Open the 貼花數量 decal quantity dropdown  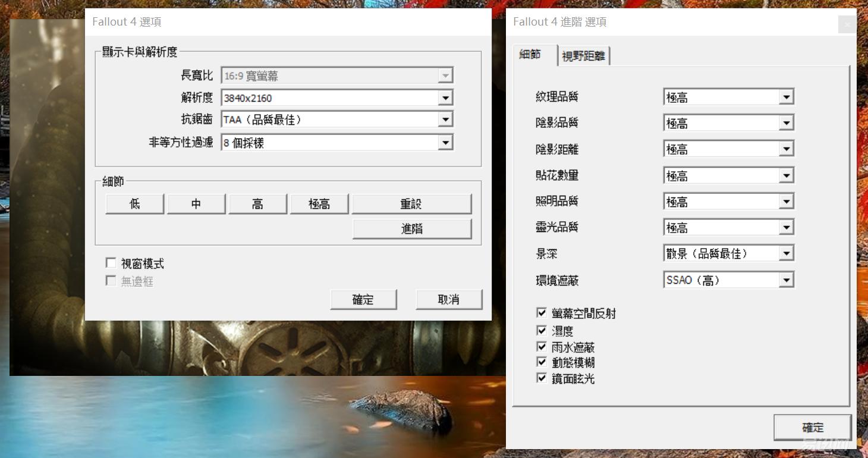[786, 175]
